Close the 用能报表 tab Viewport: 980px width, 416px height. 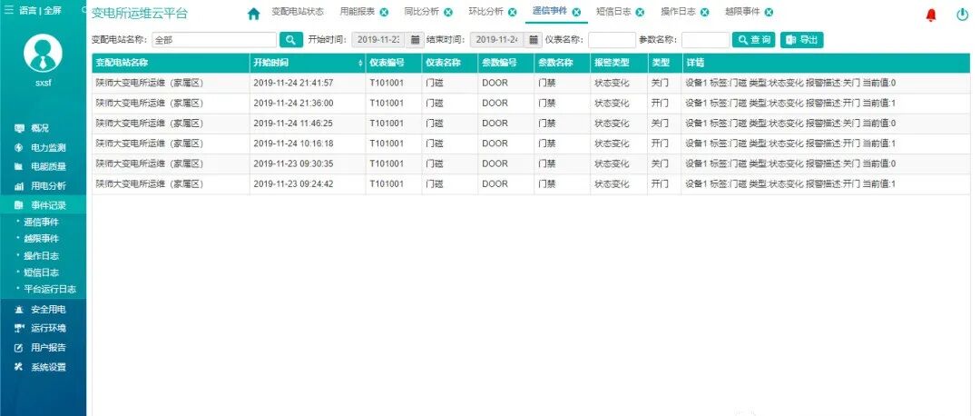384,13
